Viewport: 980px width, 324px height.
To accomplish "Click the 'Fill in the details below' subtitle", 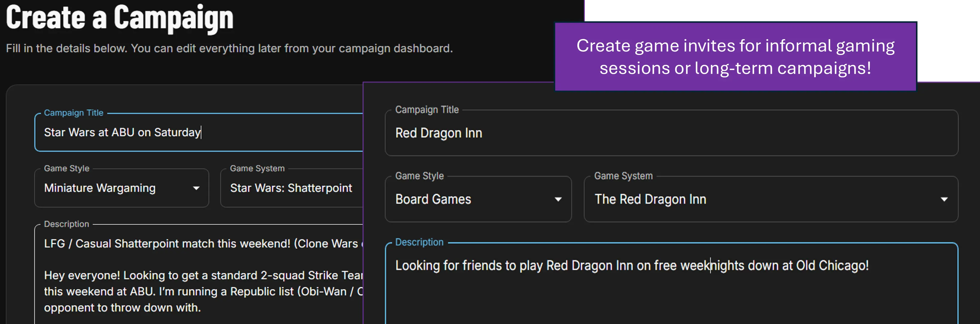I will (x=229, y=48).
